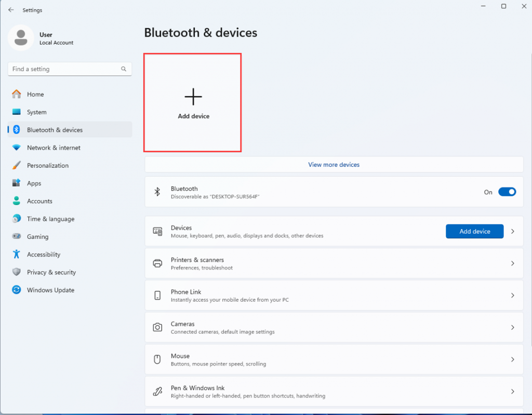Click the Gaming controller icon

pyautogui.click(x=16, y=236)
